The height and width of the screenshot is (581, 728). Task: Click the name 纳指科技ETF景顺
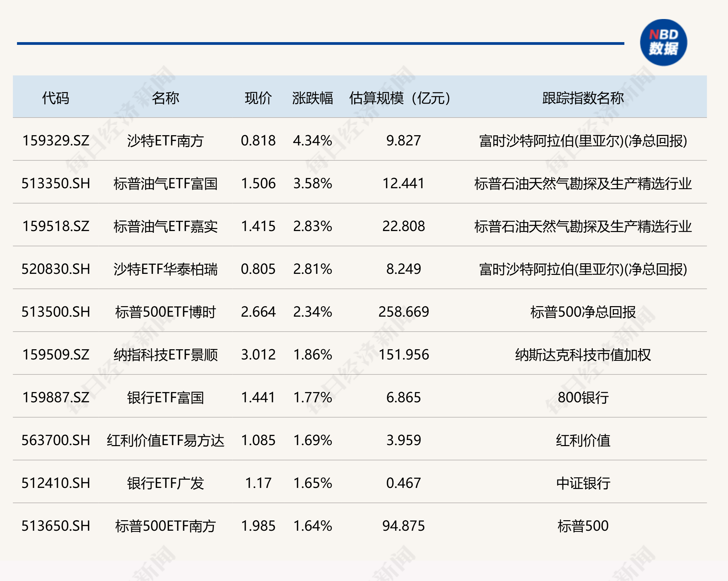166,355
